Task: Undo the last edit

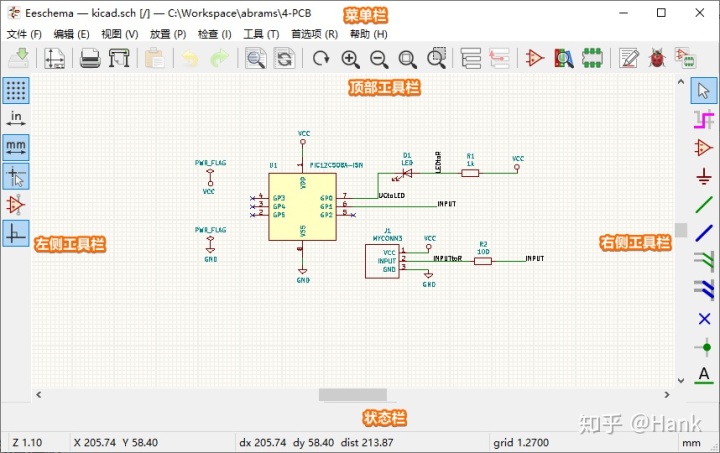Action: [190, 58]
